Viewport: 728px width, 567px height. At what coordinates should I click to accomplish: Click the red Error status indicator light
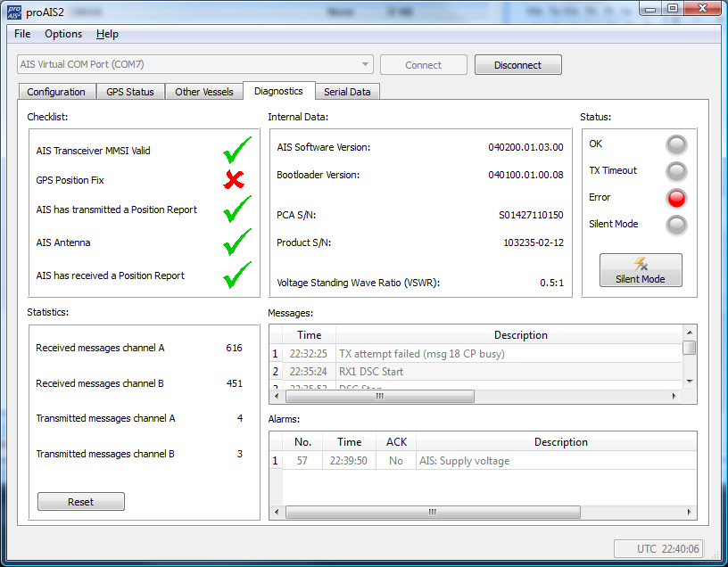pyautogui.click(x=677, y=198)
